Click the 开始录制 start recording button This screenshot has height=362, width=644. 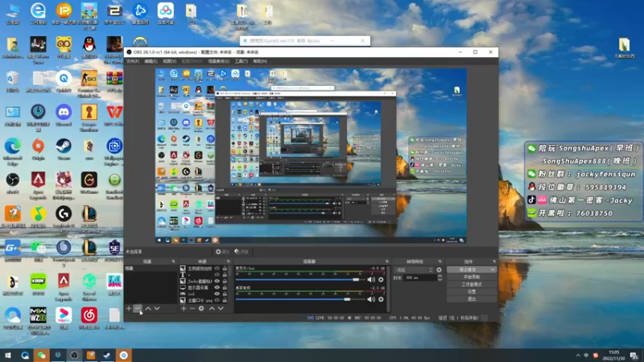click(472, 277)
